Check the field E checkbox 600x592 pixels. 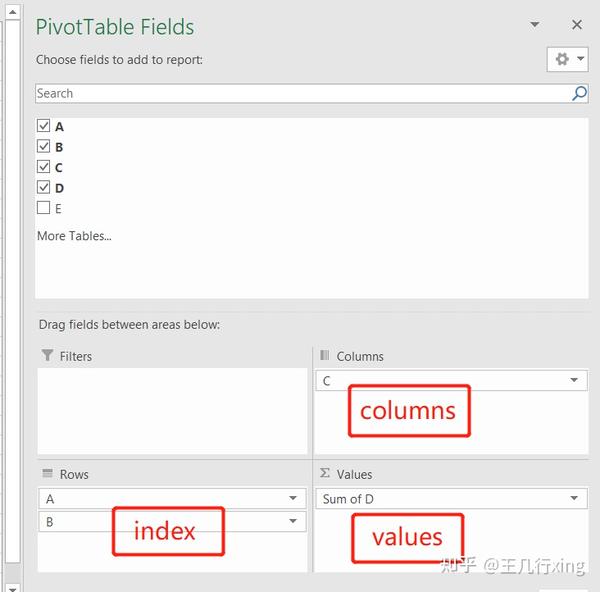point(43,207)
